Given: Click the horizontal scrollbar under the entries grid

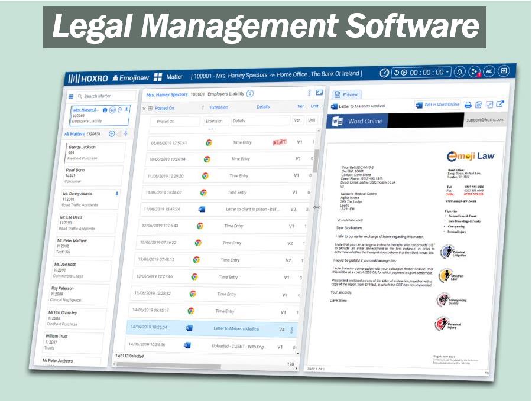Looking at the screenshot, I should pos(169,365).
